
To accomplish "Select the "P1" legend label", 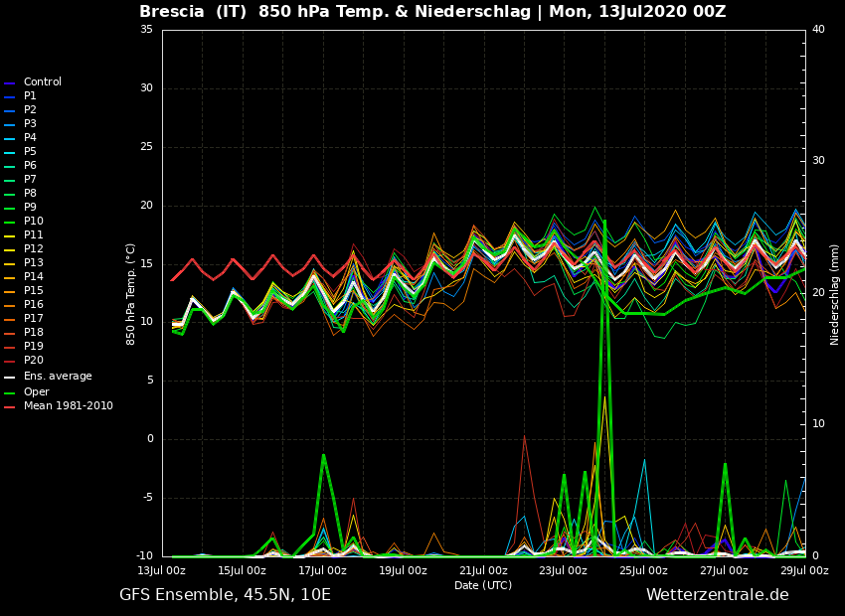I will [30, 95].
